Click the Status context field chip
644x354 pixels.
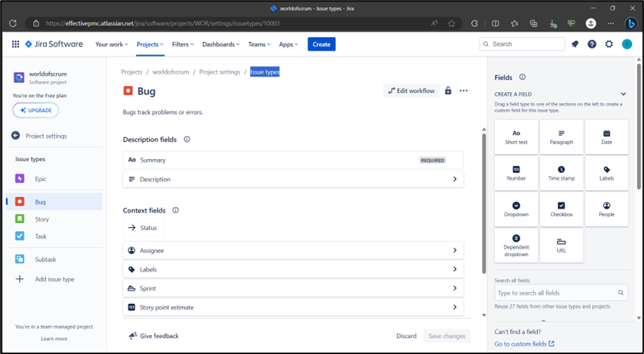click(x=143, y=228)
